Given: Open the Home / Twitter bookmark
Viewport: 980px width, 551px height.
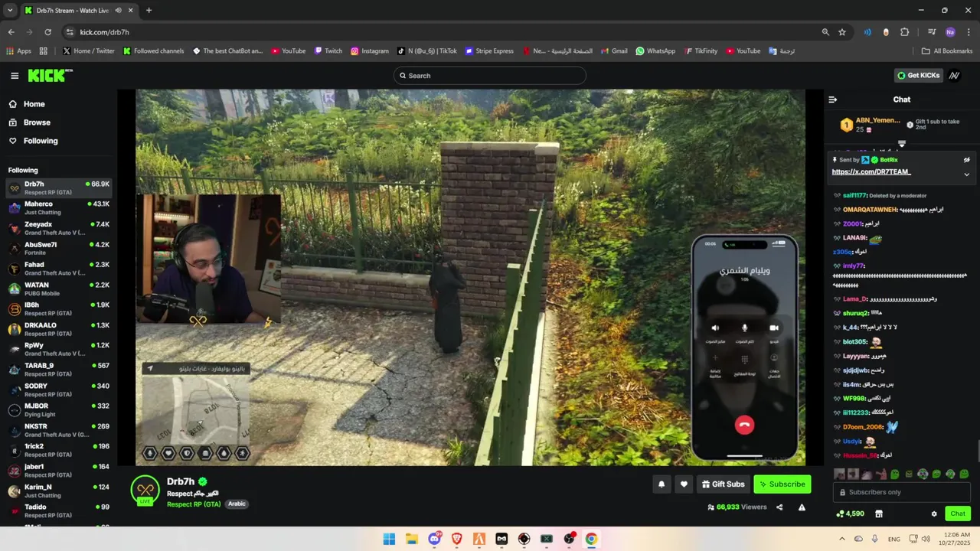Looking at the screenshot, I should [x=89, y=51].
